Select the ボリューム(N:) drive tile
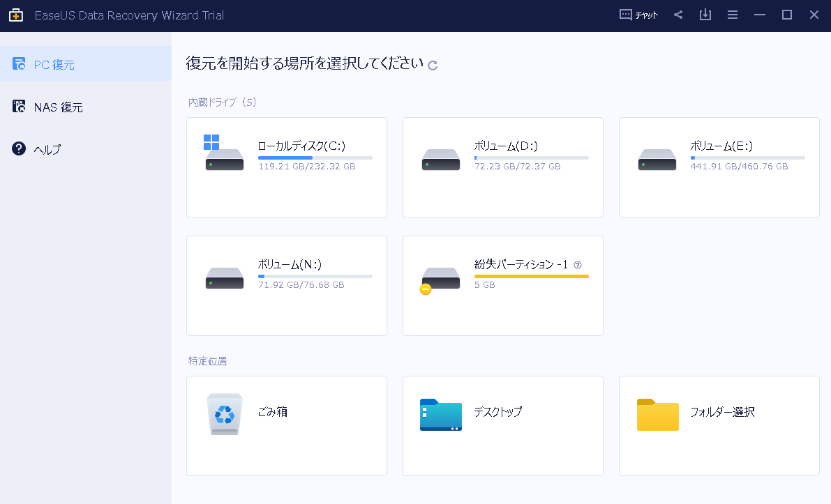The image size is (831, 504). point(286,286)
